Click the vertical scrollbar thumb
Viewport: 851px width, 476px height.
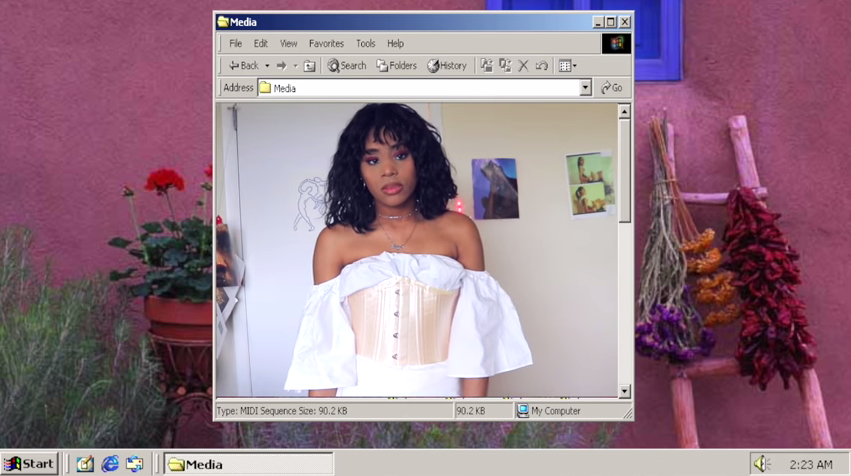(624, 170)
